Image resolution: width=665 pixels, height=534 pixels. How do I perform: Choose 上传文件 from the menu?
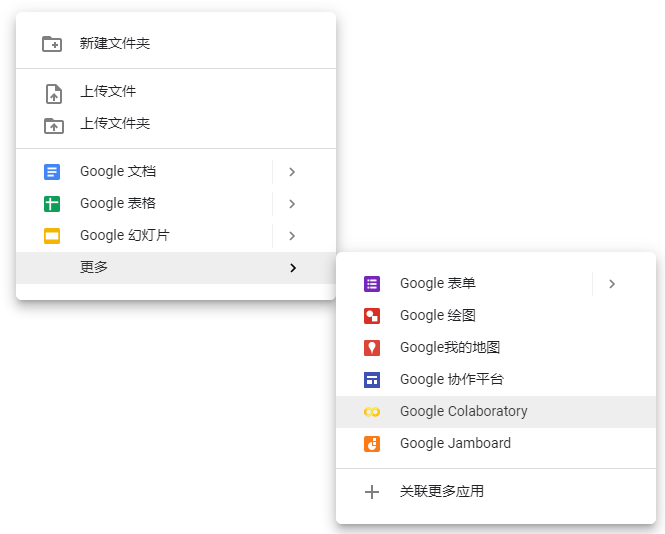176,92
